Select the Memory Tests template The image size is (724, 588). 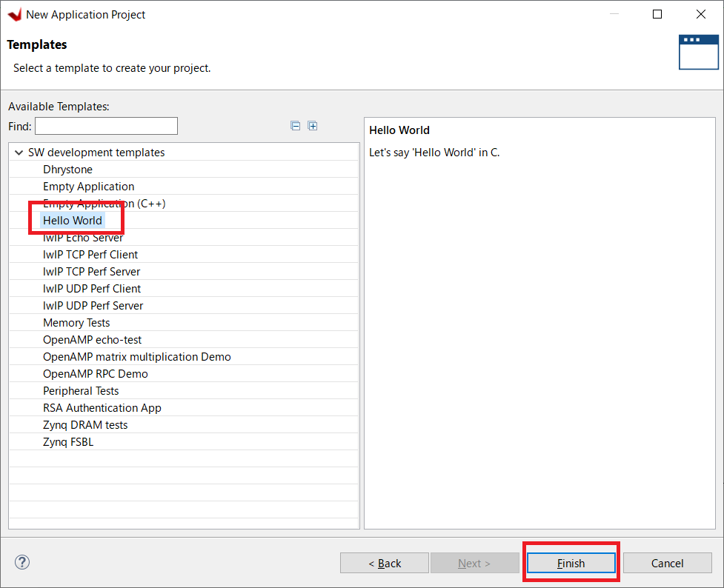coord(76,323)
